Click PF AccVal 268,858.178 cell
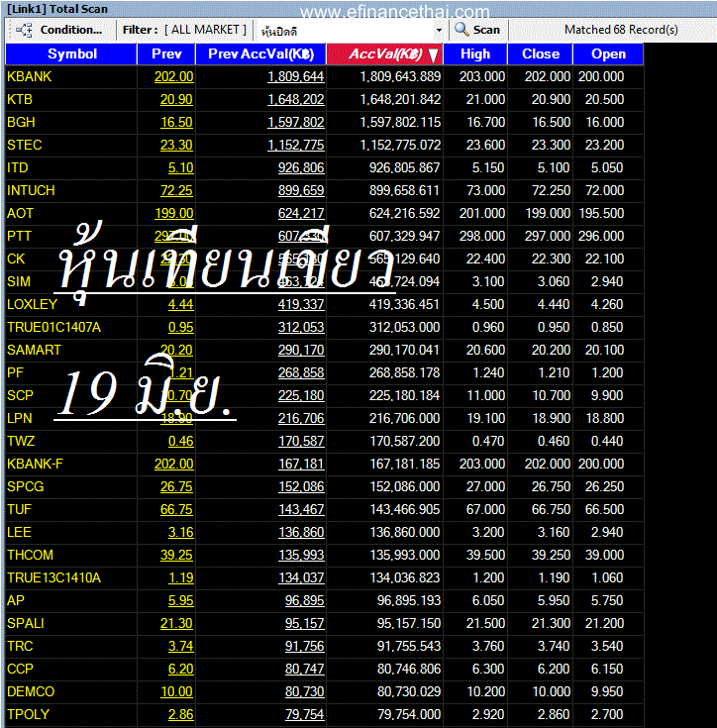 404,372
